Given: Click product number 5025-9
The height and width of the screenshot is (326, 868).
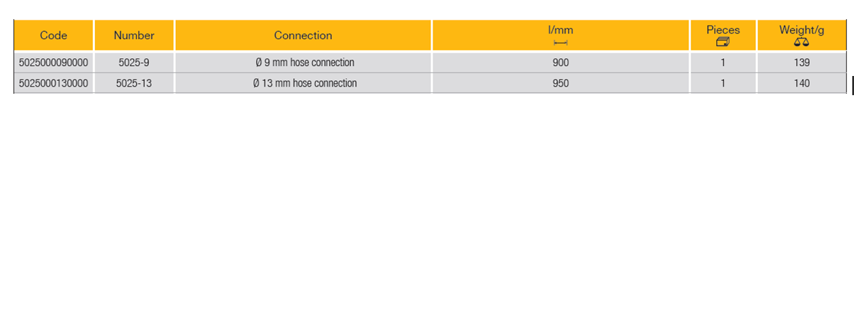Looking at the screenshot, I should pos(134,63).
